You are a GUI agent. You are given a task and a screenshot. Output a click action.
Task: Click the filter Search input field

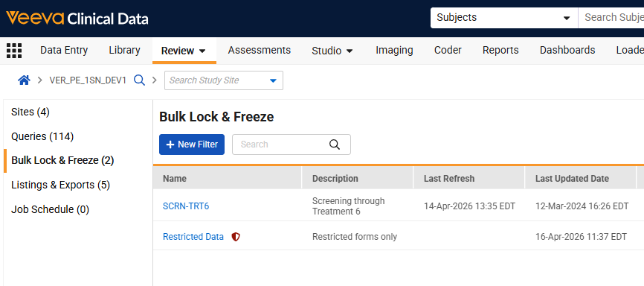click(x=292, y=144)
